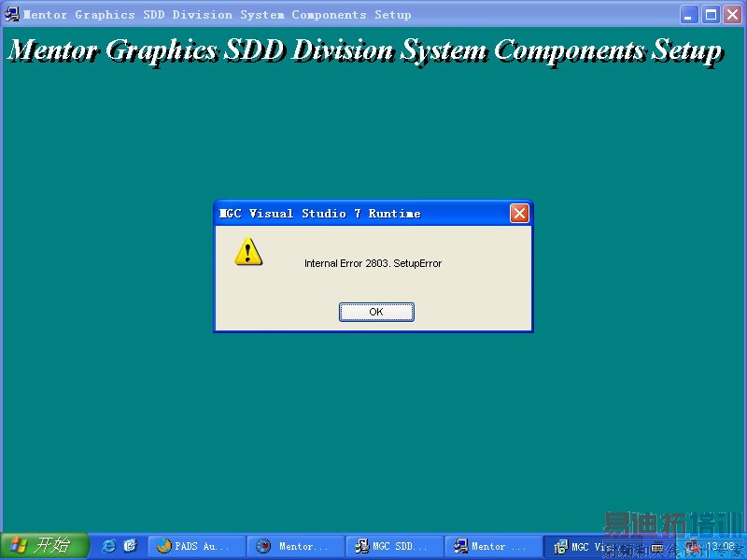Click the keyboard icon in system tray
Image resolution: width=747 pixels, height=560 pixels.
(657, 548)
